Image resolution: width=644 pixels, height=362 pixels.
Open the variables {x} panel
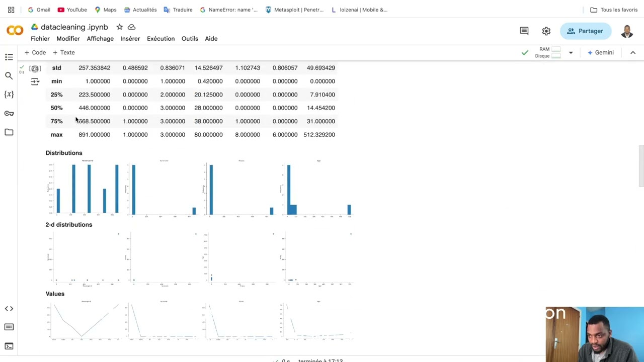[9, 95]
